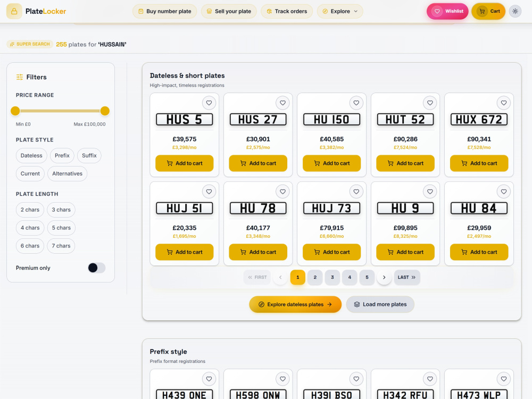
Task: Go to results page 4
Action: pos(350,277)
